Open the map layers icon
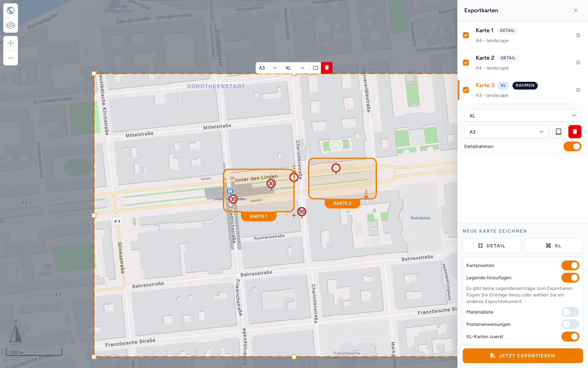Viewport: 588px width, 368px height. pyautogui.click(x=11, y=25)
